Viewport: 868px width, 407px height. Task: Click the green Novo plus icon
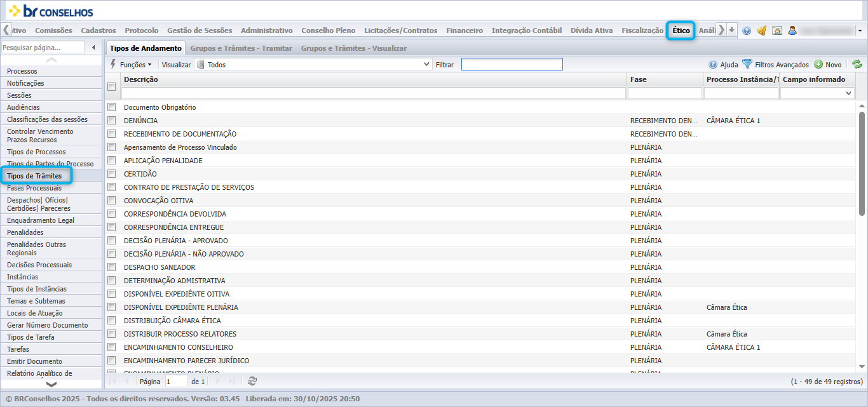click(818, 65)
